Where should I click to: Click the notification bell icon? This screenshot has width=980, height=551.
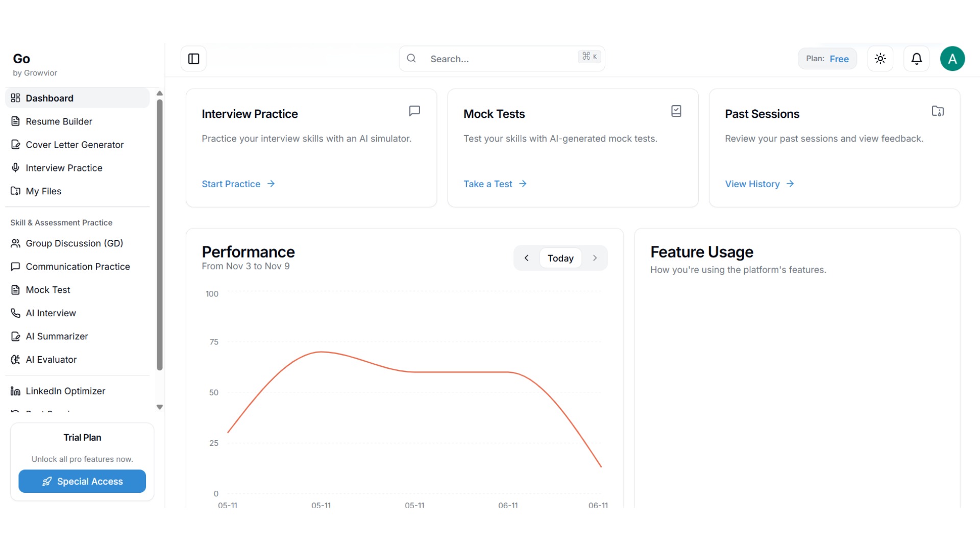click(916, 58)
